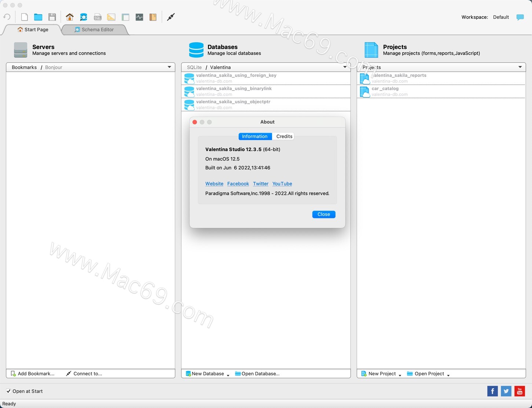532x408 pixels.
Task: Click the new blank document icon
Action: click(24, 17)
